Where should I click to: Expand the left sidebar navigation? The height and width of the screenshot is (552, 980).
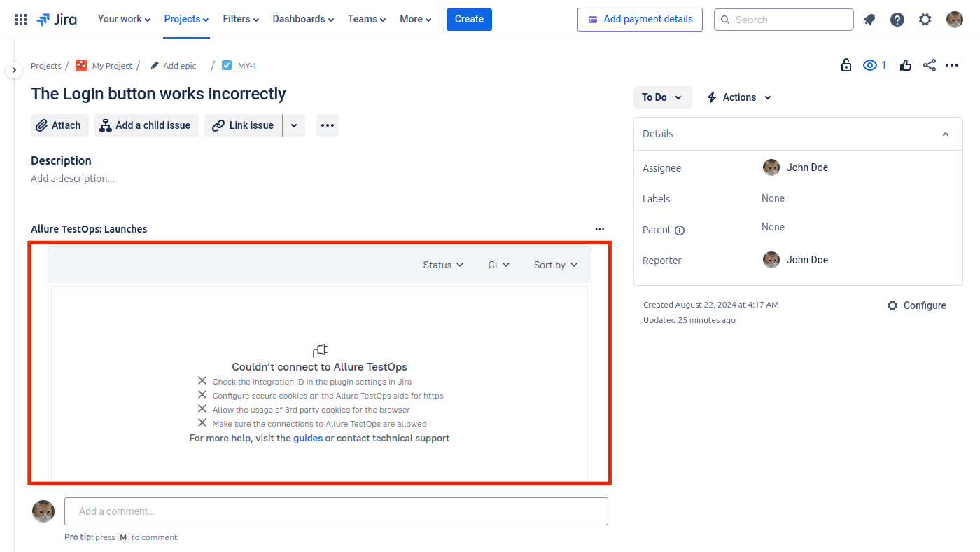(x=14, y=70)
